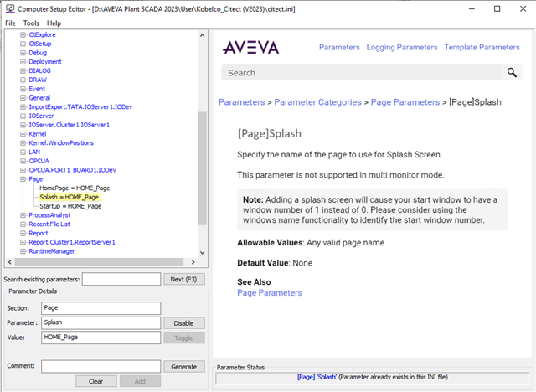Open Page Parameters under See Also
Image resolution: width=536 pixels, height=392 pixels.
click(270, 293)
